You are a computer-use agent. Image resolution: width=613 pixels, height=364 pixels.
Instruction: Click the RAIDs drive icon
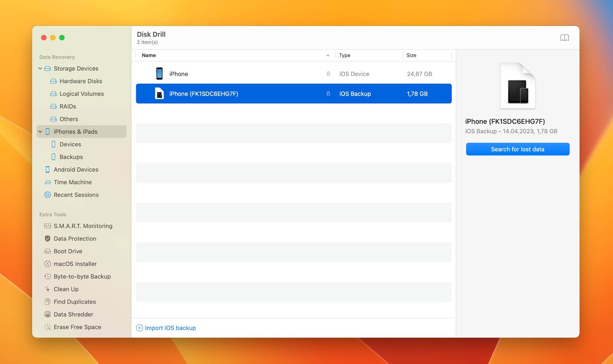(x=54, y=106)
